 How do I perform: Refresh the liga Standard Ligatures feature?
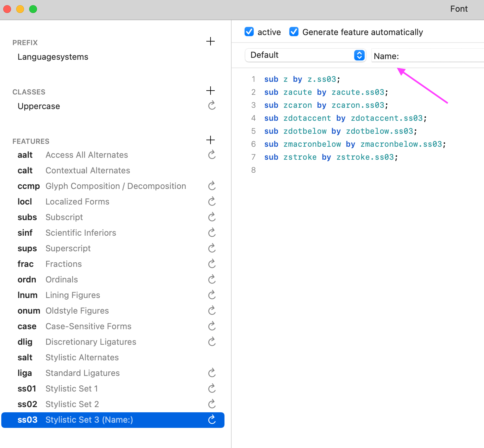[212, 373]
